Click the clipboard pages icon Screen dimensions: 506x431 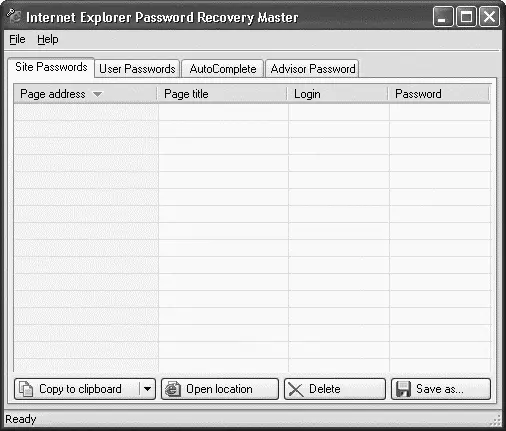pos(26,389)
